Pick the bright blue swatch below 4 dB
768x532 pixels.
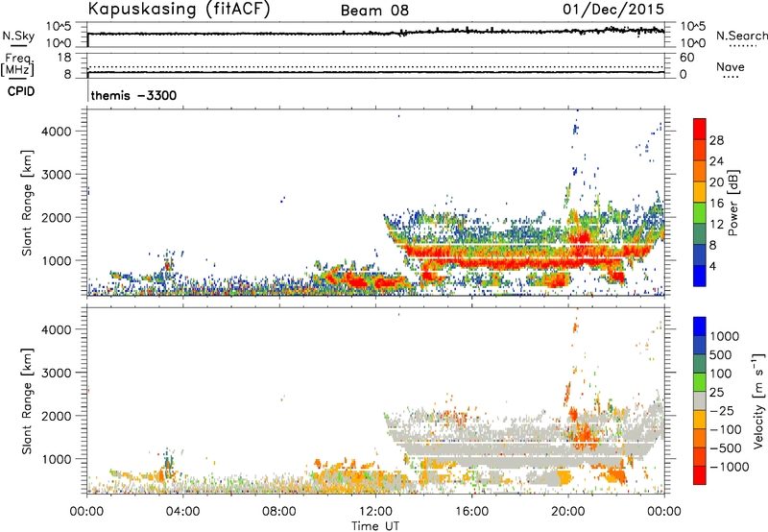coord(700,276)
